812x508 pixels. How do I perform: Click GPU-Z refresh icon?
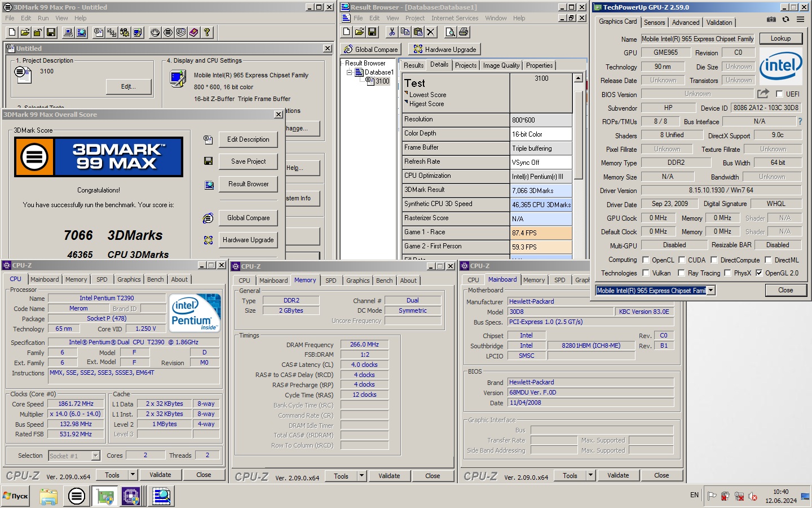(785, 20)
